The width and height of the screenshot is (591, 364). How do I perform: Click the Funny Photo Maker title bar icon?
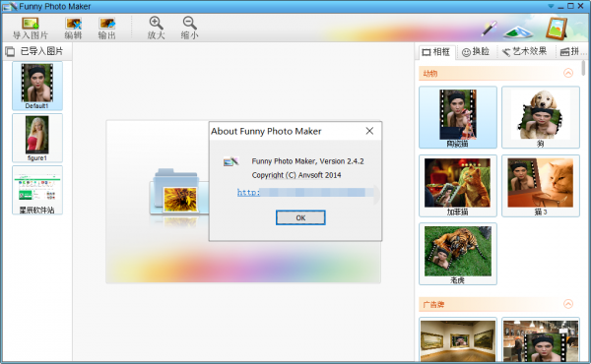click(10, 7)
